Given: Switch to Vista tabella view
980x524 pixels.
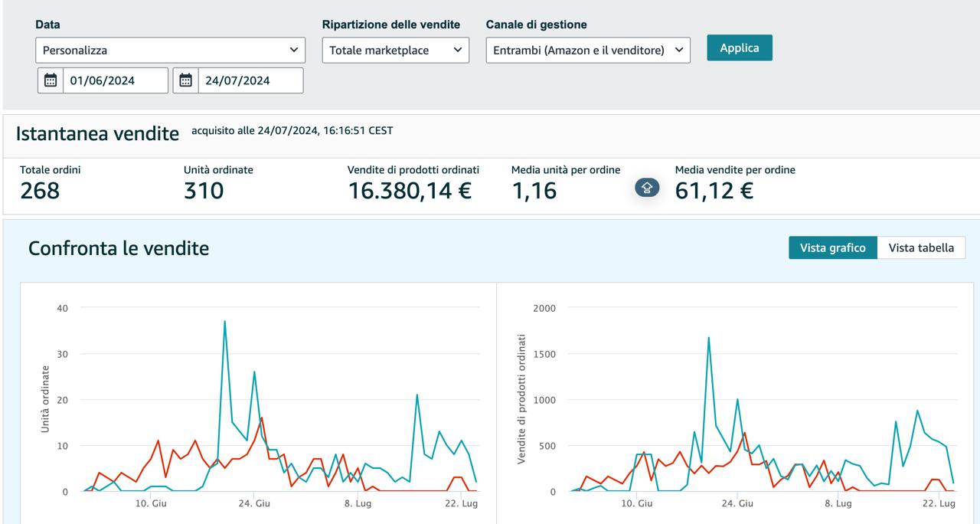Looking at the screenshot, I should (921, 247).
